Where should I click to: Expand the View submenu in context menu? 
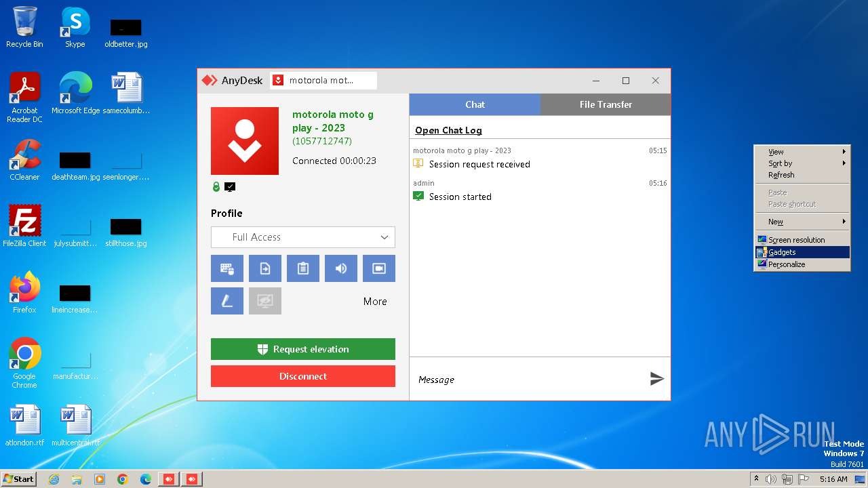tap(802, 152)
